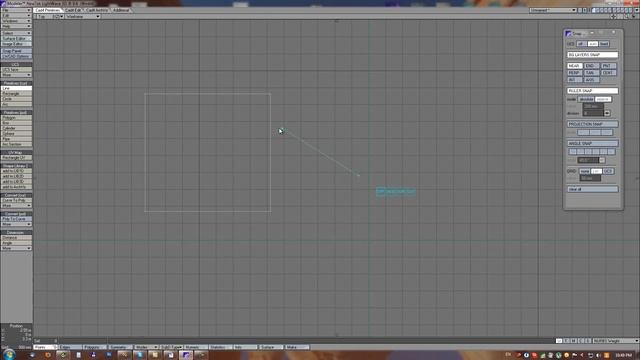The width and height of the screenshot is (640, 360).
Task: Click the clear all button in Snap panel
Action: pos(592,189)
